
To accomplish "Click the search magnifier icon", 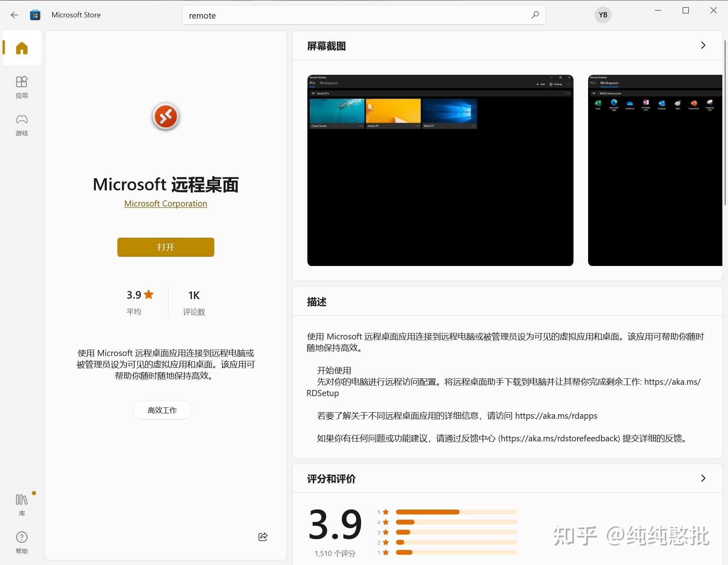I will click(535, 15).
